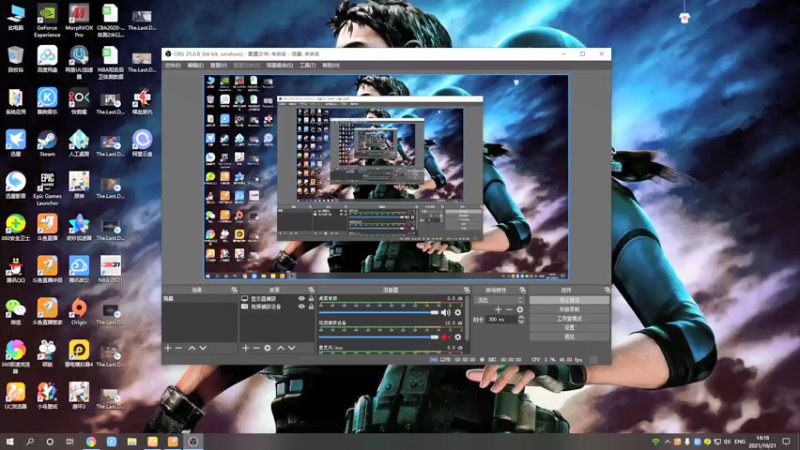This screenshot has height=450, width=800.
Task: Remove the transition with the Scene Transitions minus
Action: pyautogui.click(x=509, y=309)
